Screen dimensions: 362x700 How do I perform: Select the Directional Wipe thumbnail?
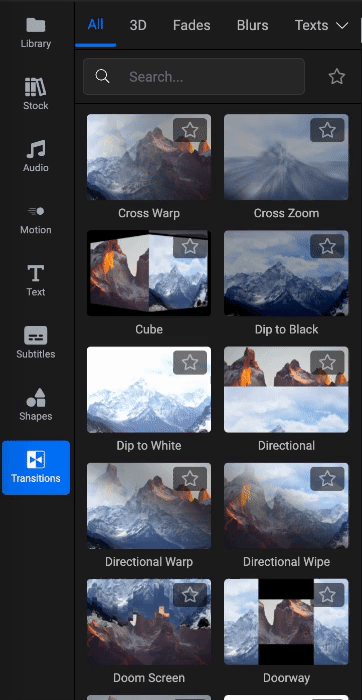pyautogui.click(x=286, y=505)
